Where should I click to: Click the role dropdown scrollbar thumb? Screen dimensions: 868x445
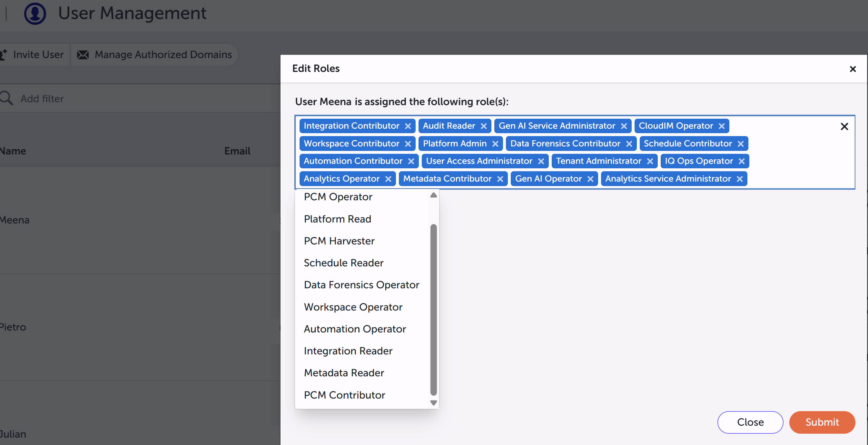point(433,310)
